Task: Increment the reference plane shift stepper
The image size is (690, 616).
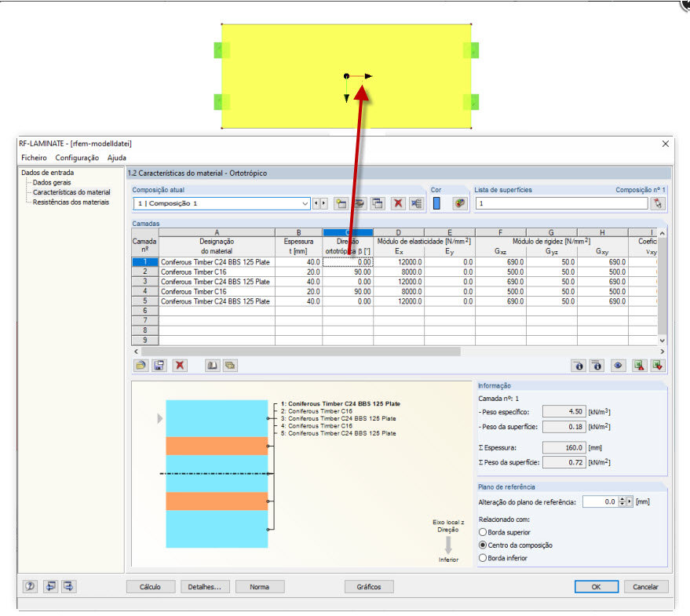Action: point(622,499)
